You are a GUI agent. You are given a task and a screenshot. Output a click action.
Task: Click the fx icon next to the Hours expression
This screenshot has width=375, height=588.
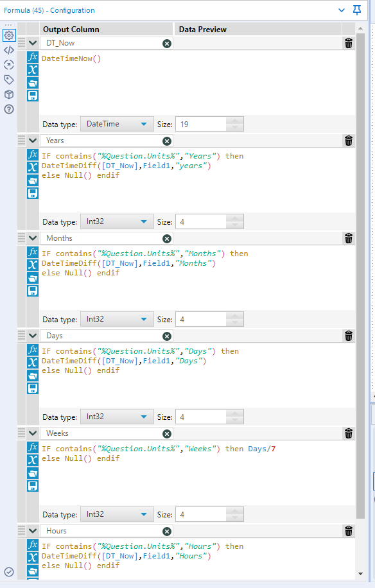[x=32, y=546]
